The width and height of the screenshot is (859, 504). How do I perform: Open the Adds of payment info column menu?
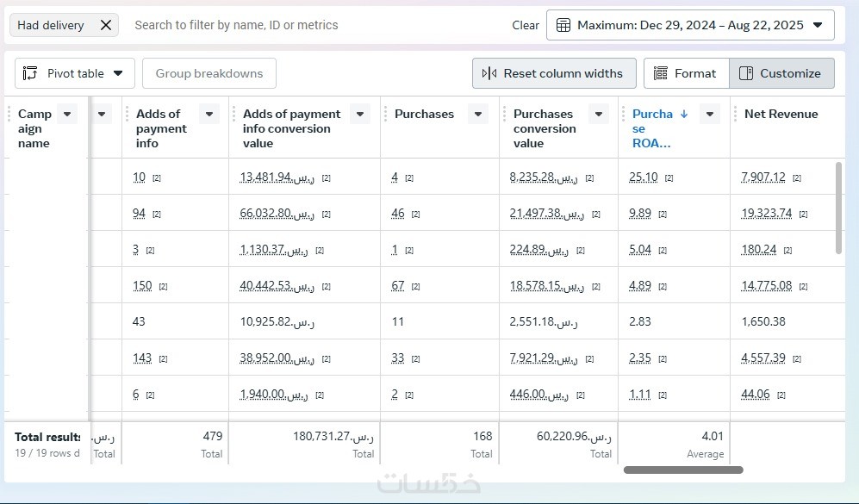(209, 114)
